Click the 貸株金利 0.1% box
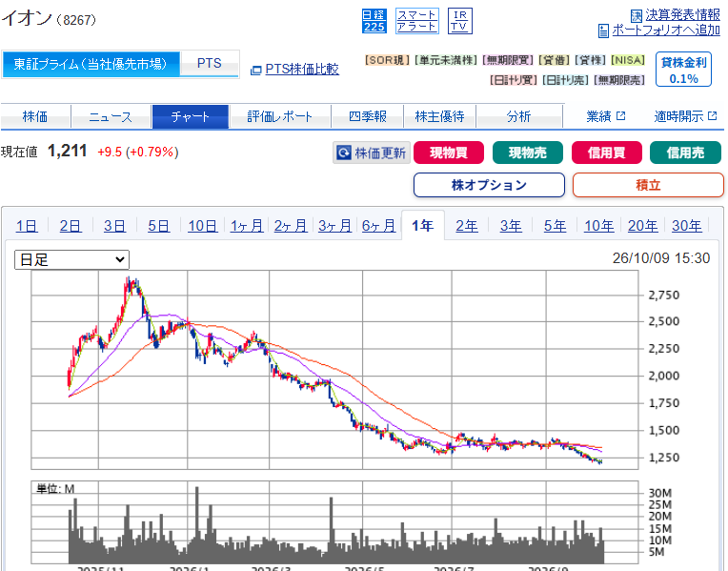The width and height of the screenshot is (728, 571). [x=683, y=70]
